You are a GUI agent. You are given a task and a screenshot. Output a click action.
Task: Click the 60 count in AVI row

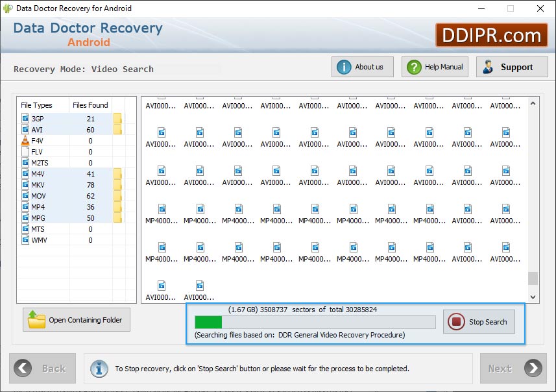pyautogui.click(x=90, y=130)
